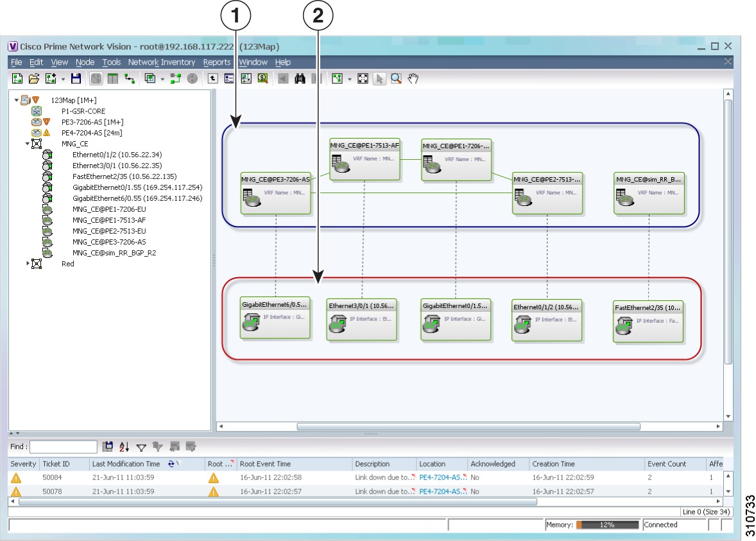The height and width of the screenshot is (541, 756).
Task: Expand the Red tree node
Action: coord(28,263)
